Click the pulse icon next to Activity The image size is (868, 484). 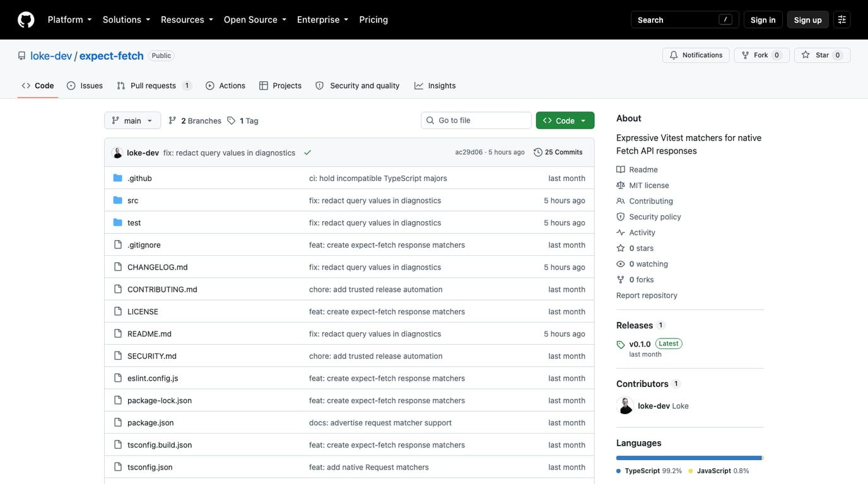click(621, 233)
